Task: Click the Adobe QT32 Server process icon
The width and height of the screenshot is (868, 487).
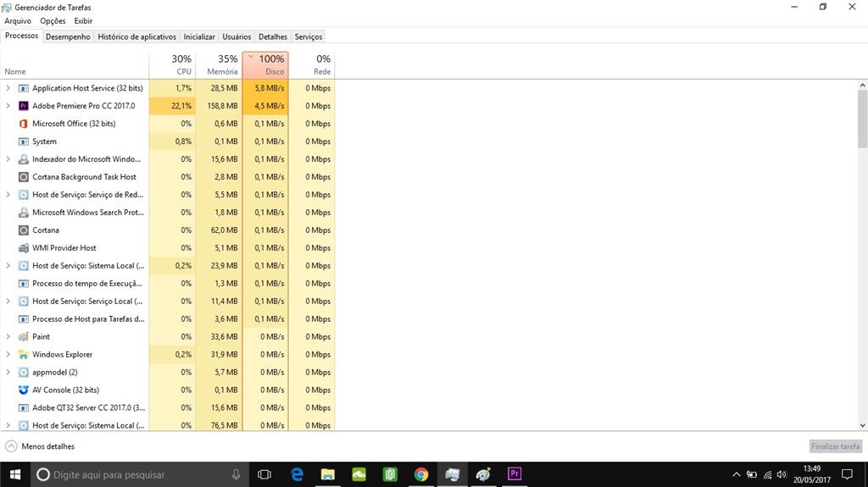Action: click(23, 408)
